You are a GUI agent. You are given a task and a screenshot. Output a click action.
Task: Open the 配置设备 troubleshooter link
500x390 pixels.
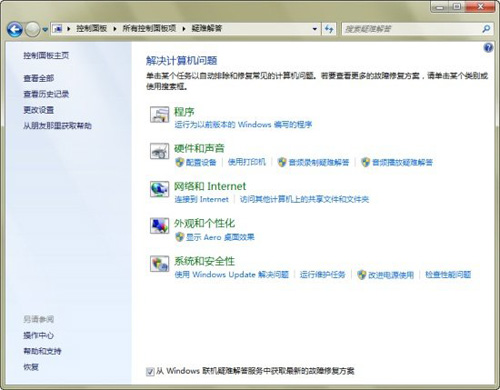201,162
